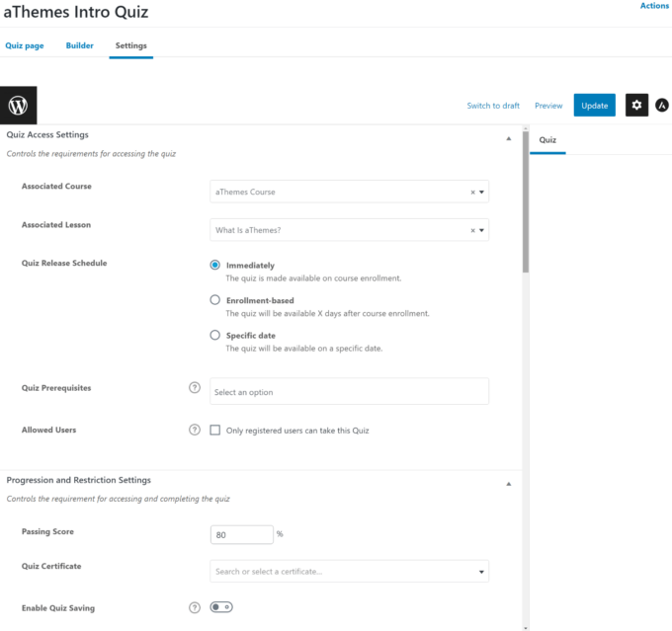Click Progression and Restriction Settings heading
The height and width of the screenshot is (631, 672).
click(x=79, y=480)
